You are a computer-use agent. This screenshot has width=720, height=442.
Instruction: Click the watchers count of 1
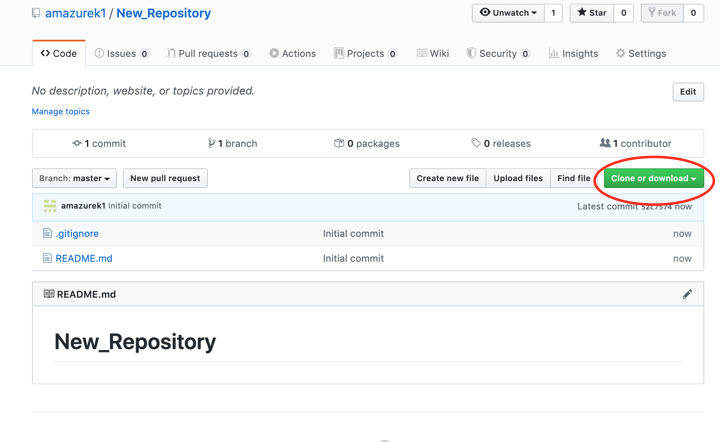553,13
